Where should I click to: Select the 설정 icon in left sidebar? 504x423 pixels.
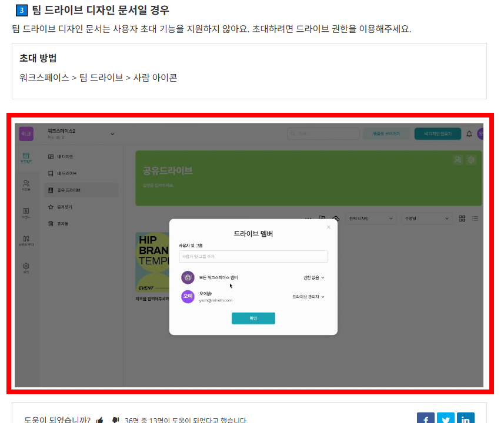tap(26, 266)
